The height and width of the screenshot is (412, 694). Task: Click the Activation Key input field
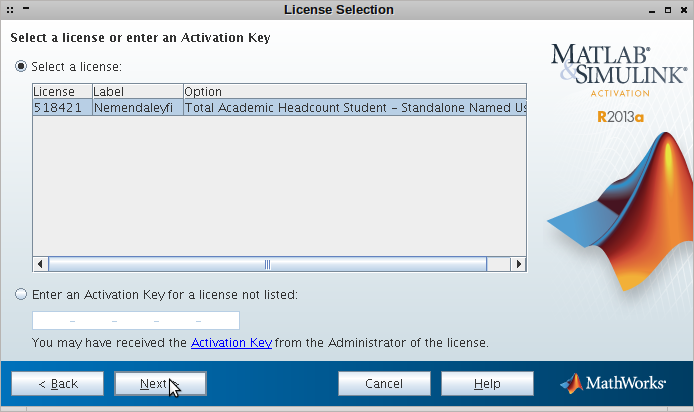[136, 320]
